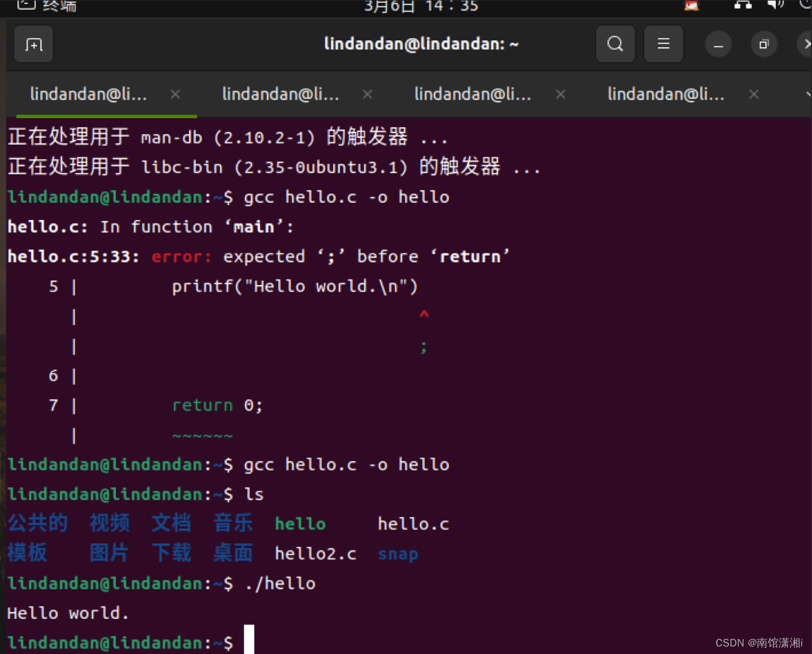
Task: Click the '图片' directory name
Action: 109,553
